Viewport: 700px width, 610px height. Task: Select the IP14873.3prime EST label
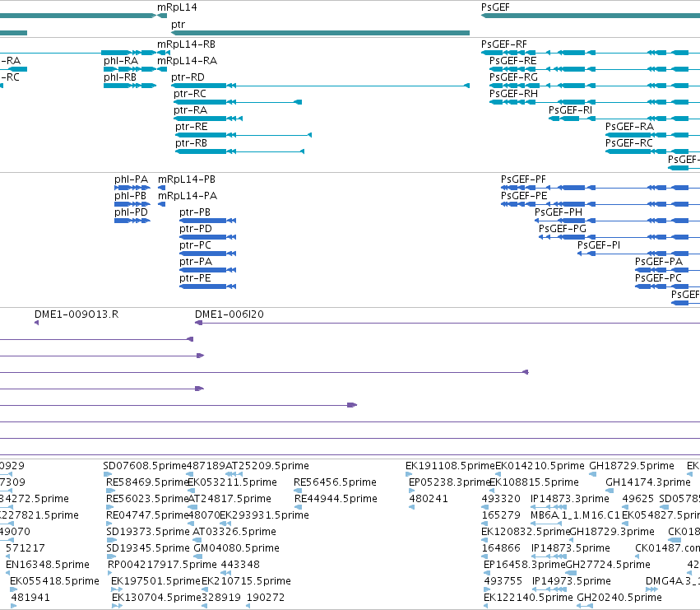570,499
